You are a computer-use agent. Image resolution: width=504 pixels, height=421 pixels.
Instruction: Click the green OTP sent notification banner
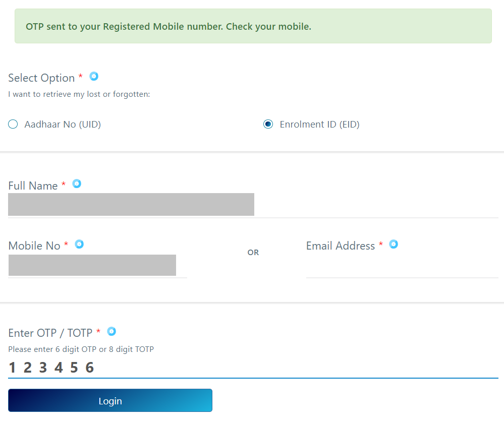point(253,26)
